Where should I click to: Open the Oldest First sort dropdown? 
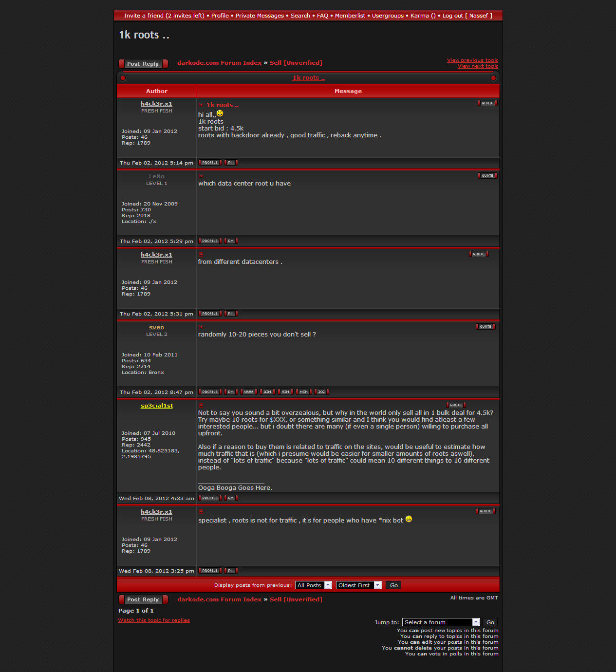tap(358, 585)
